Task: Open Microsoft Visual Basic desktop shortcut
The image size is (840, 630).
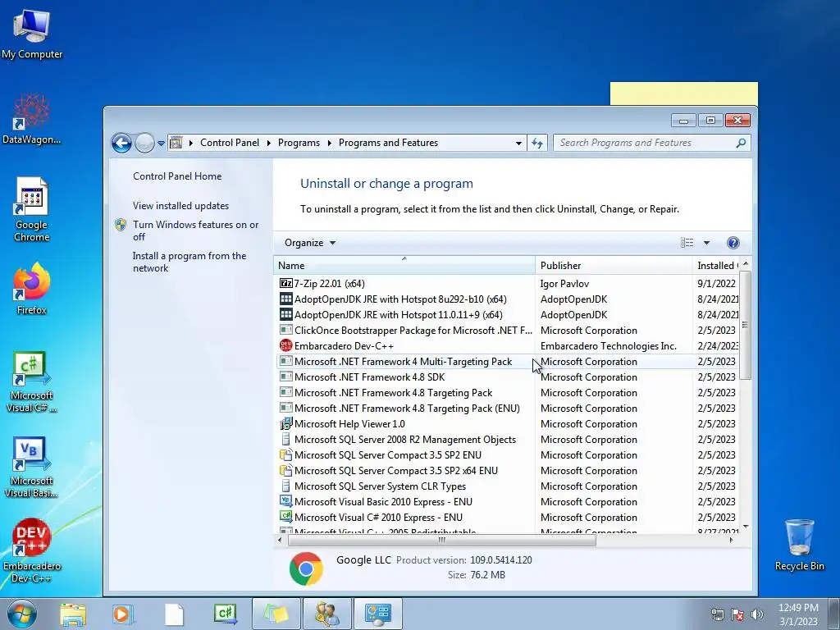Action: coord(32,467)
